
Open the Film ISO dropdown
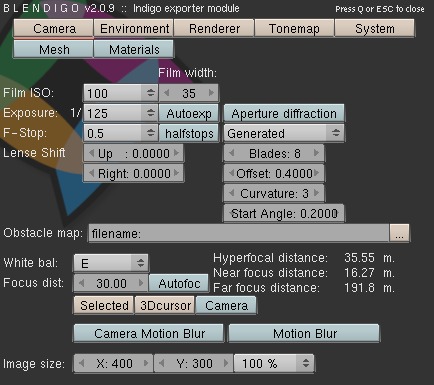[120, 93]
